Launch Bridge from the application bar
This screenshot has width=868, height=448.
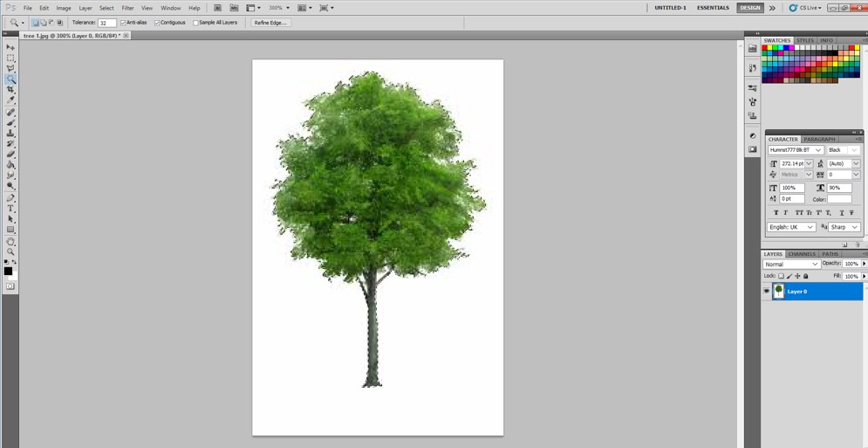(218, 8)
